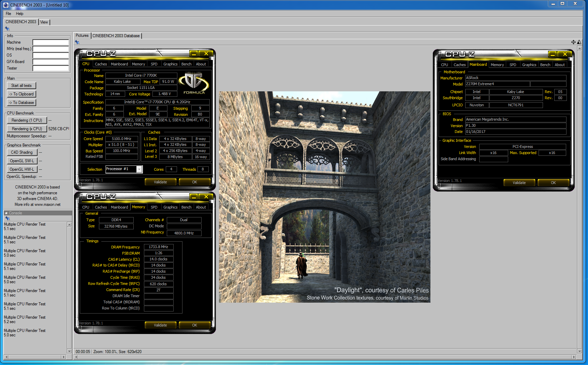Open the File menu
Screen dimensions: 588x365
point(9,14)
